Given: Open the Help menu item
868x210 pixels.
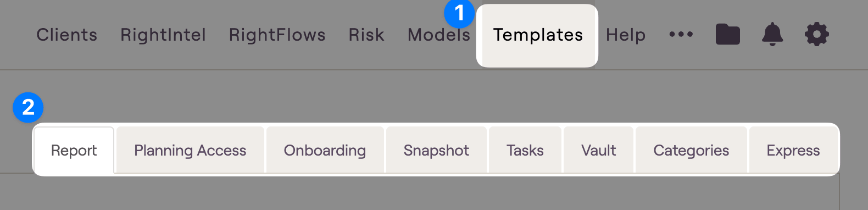Looking at the screenshot, I should coord(626,35).
